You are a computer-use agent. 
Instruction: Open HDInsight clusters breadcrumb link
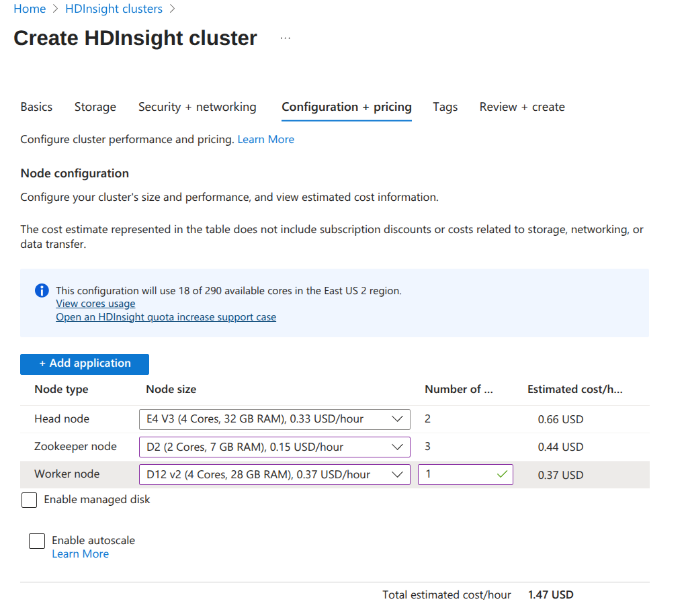(114, 9)
